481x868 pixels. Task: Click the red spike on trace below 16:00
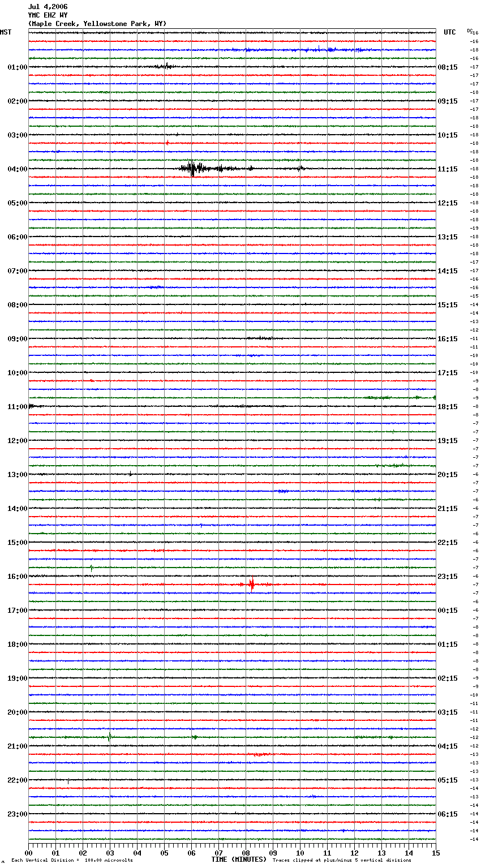click(252, 584)
